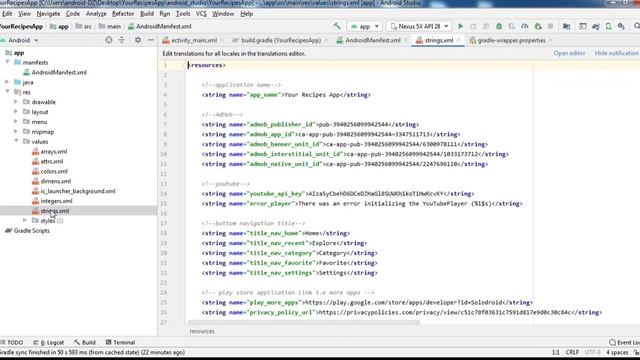Screen dimensions: 640x360
Task: Select Gradle Scripts in project tree
Action: tap(28, 231)
